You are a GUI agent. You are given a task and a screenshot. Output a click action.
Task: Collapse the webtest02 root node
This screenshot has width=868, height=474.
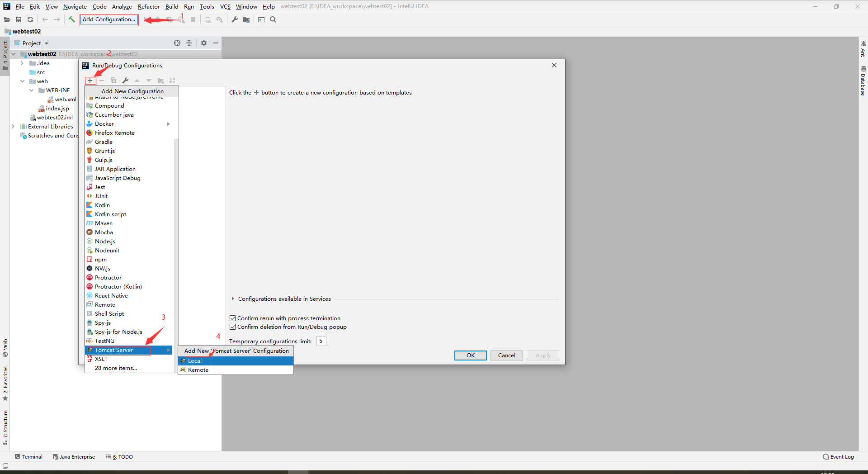[13, 54]
